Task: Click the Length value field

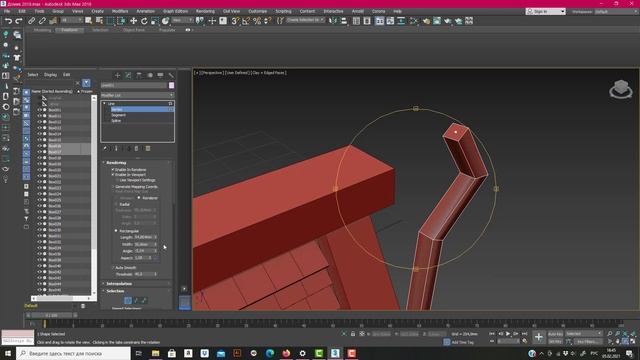Action: click(145, 237)
